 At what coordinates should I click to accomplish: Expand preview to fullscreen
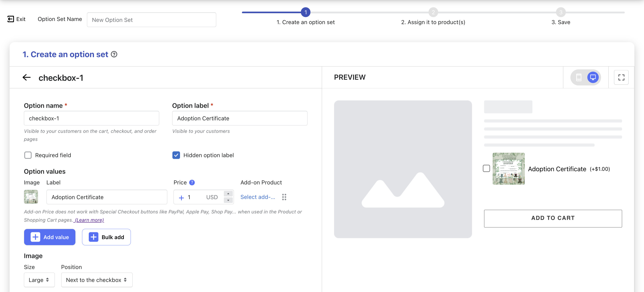point(621,77)
